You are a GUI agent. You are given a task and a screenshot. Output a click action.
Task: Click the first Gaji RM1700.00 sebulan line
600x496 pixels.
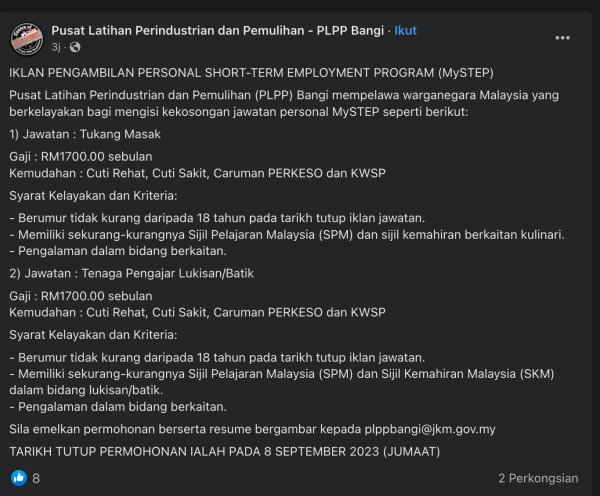(x=80, y=157)
